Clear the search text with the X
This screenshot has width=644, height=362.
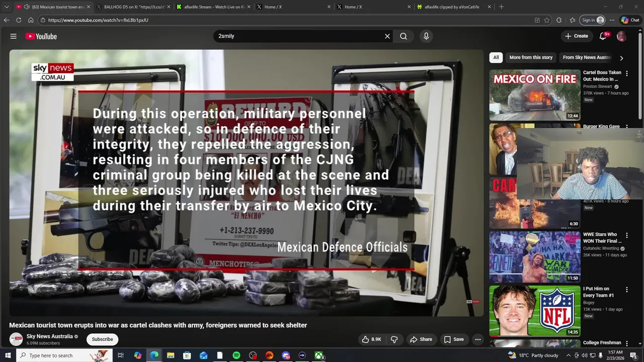click(387, 36)
